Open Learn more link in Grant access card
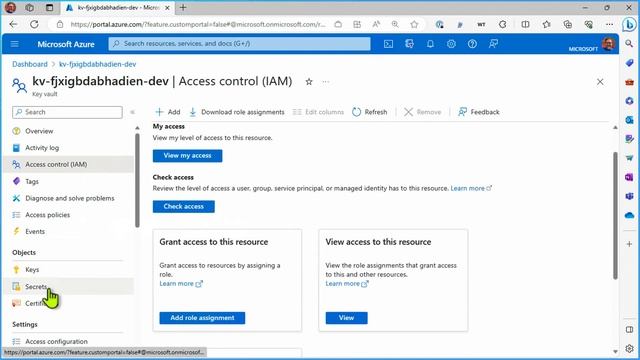The height and width of the screenshot is (360, 640). click(181, 283)
